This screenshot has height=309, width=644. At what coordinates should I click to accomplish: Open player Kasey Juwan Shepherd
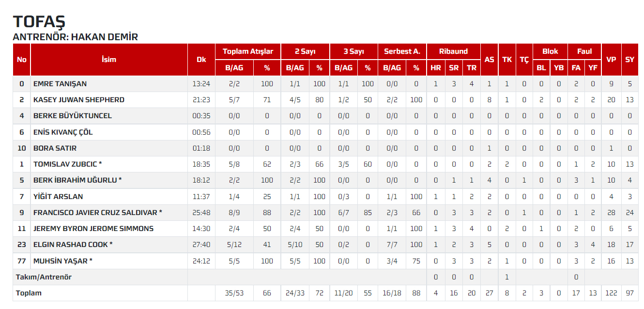[x=78, y=100]
